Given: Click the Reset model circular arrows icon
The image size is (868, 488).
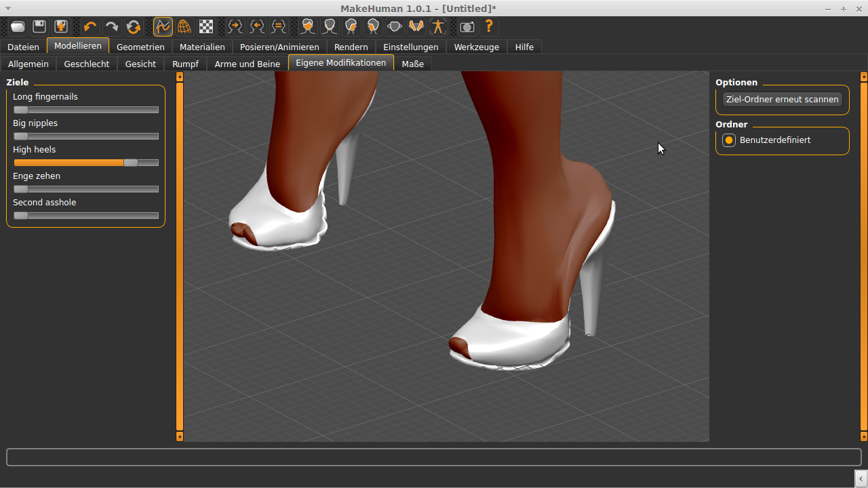Looking at the screenshot, I should 134,26.
